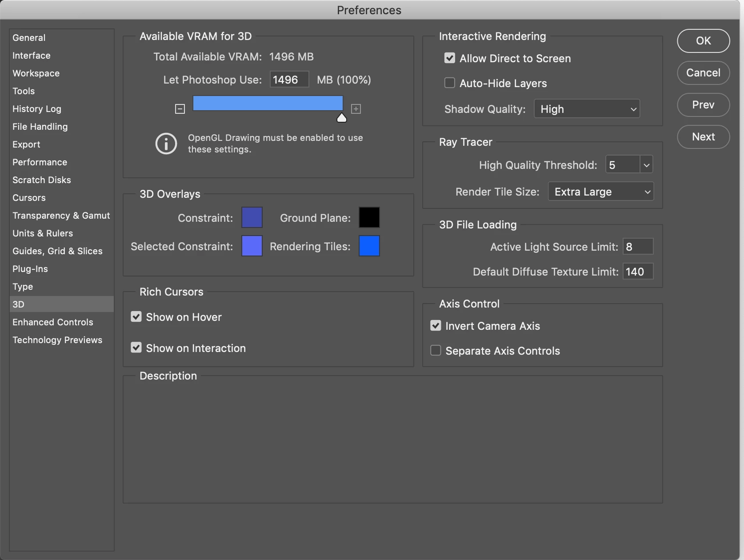744x560 pixels.
Task: Click the blue VRAM slider bar
Action: tap(268, 103)
